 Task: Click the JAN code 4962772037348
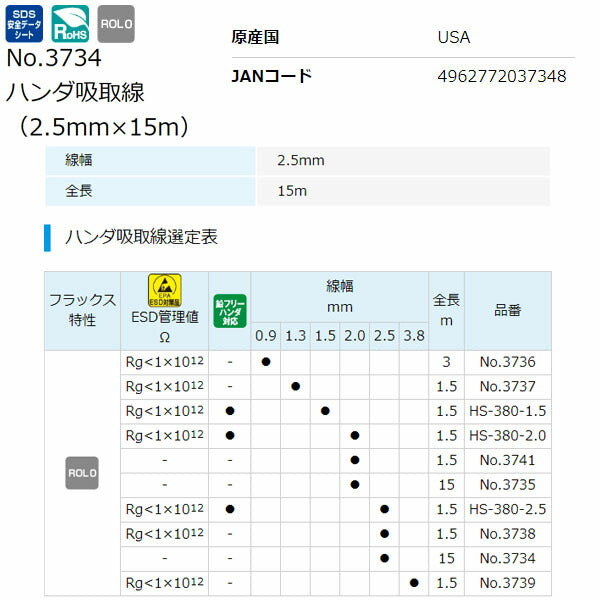[x=502, y=76]
